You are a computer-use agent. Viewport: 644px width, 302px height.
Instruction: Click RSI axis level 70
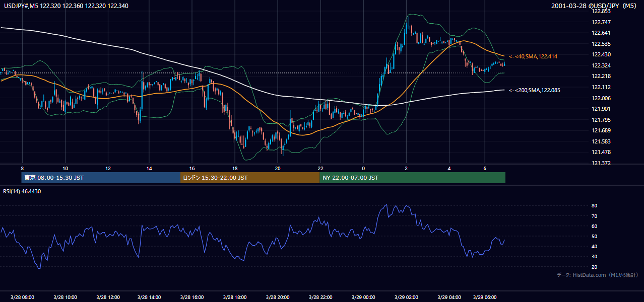pyautogui.click(x=594, y=216)
